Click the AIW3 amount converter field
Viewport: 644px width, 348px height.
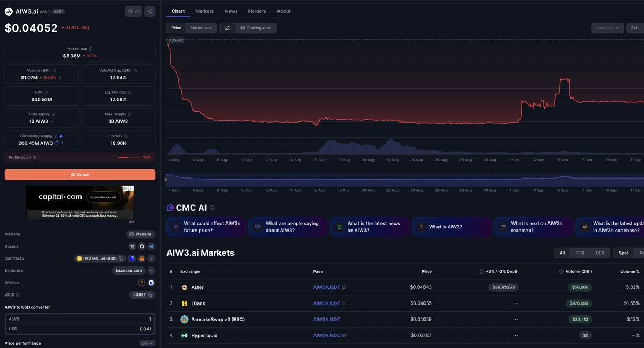[x=80, y=319]
